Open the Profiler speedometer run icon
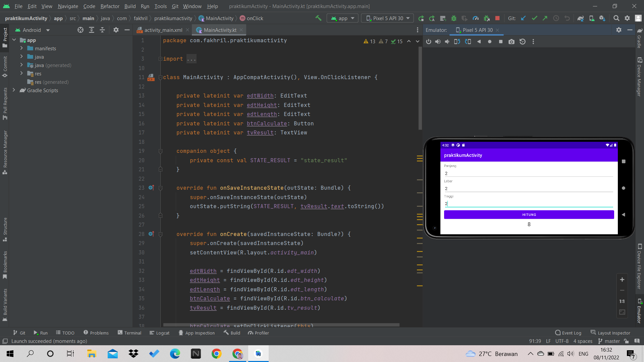This screenshot has height=362, width=644. (476, 18)
